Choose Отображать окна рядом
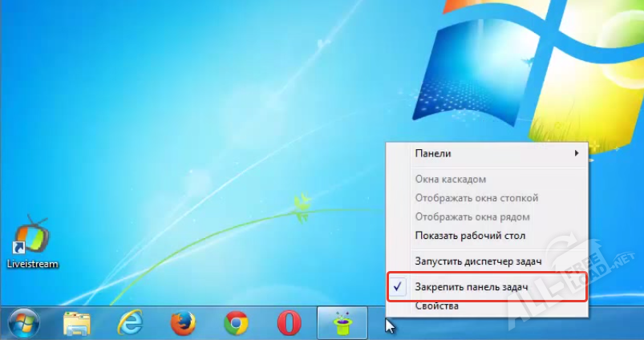Screen dimensions: 644x340 [487, 217]
